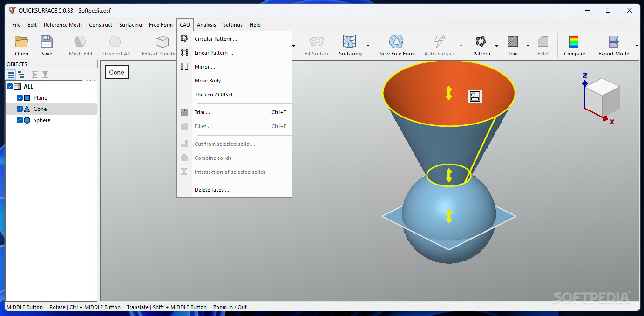Choose Circular Pattern from CAD menu

coord(234,39)
